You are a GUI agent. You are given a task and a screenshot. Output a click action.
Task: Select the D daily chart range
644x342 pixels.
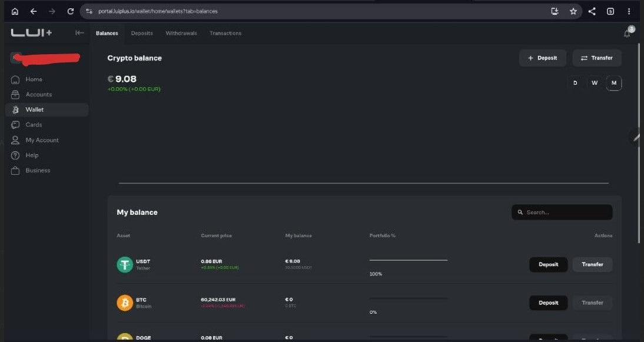[x=575, y=83]
